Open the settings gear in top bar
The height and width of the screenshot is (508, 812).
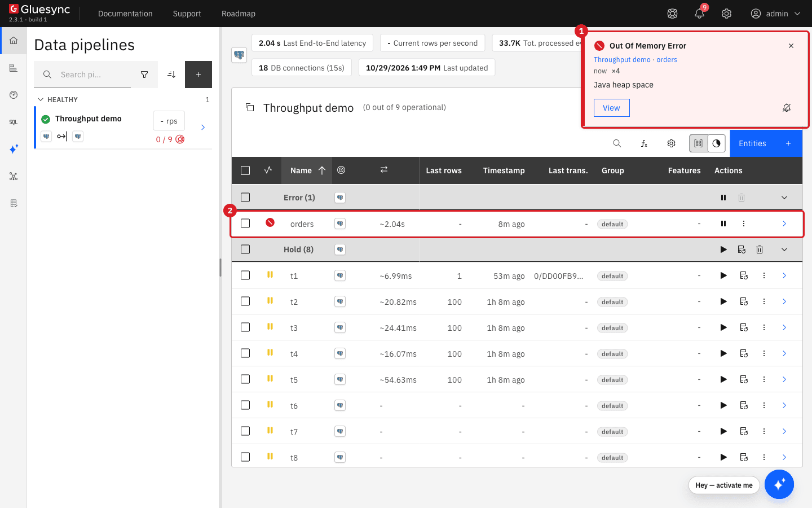pyautogui.click(x=726, y=14)
